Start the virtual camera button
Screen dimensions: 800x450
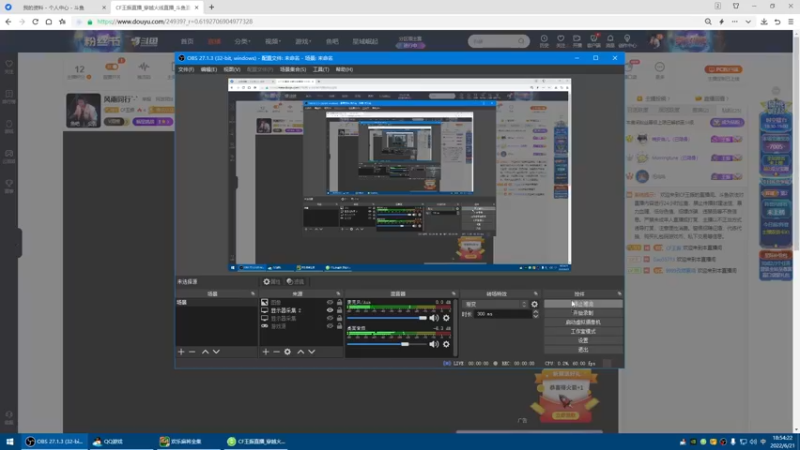click(583, 322)
